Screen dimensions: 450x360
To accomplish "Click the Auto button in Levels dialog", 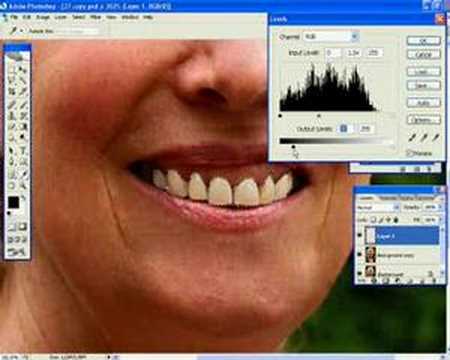I will [423, 103].
